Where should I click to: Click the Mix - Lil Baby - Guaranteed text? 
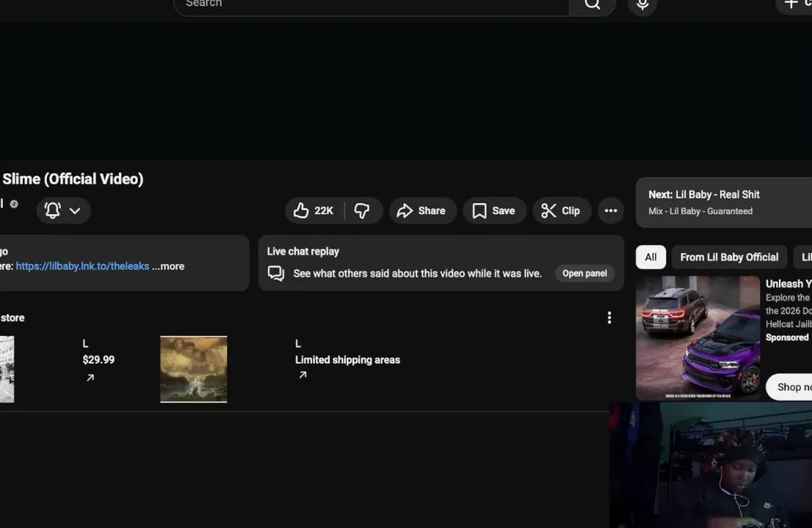pos(700,211)
